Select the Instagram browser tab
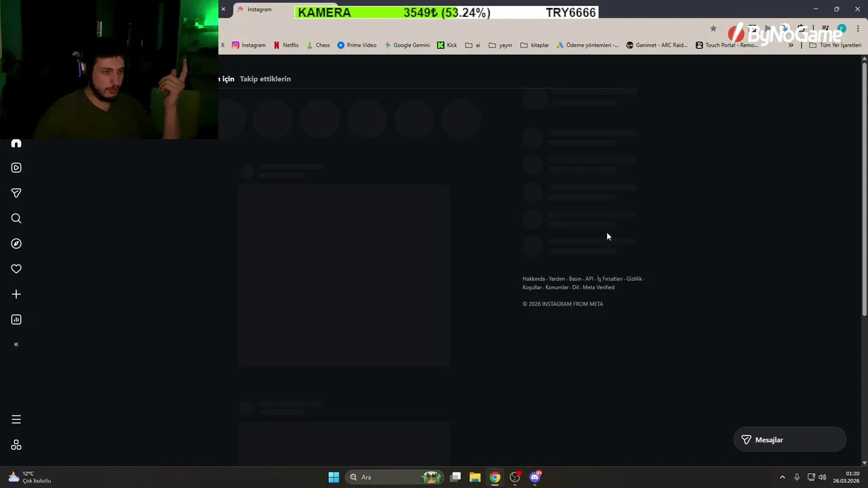The width and height of the screenshot is (868, 488). tap(261, 9)
